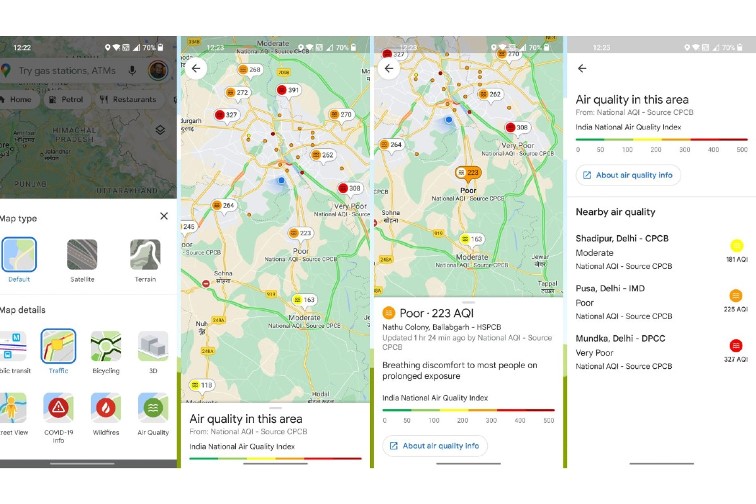Screen dimensions: 756x504
Task: Tap 'Nathu Colony, Ballabgarh - HSPCB' text
Action: point(442,327)
